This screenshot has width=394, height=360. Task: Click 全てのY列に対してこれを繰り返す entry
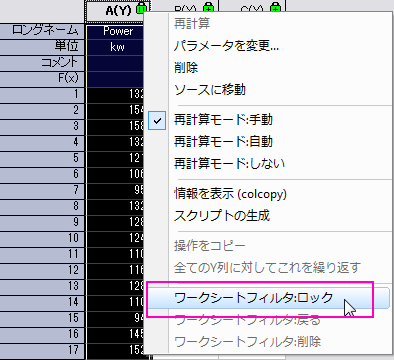pyautogui.click(x=267, y=268)
